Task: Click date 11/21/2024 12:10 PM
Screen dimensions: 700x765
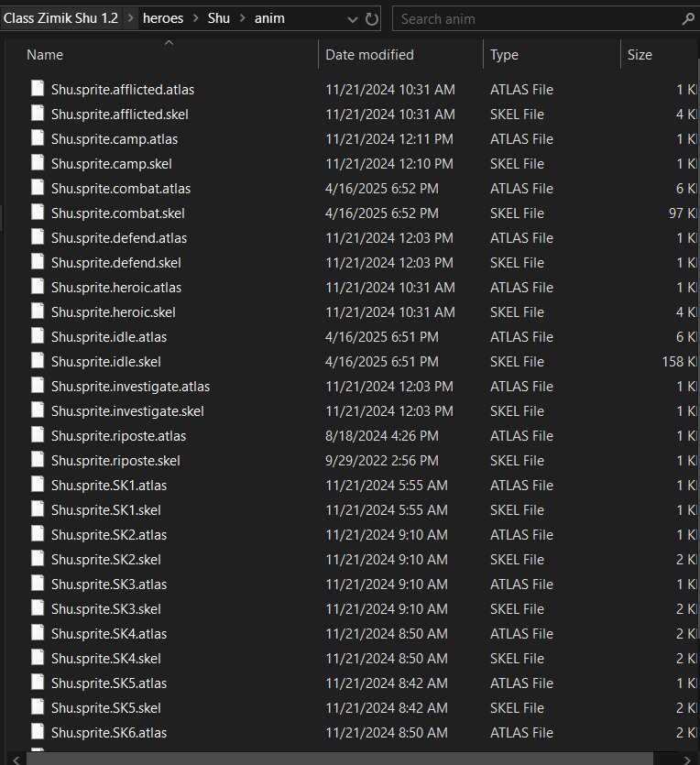Action: point(389,164)
